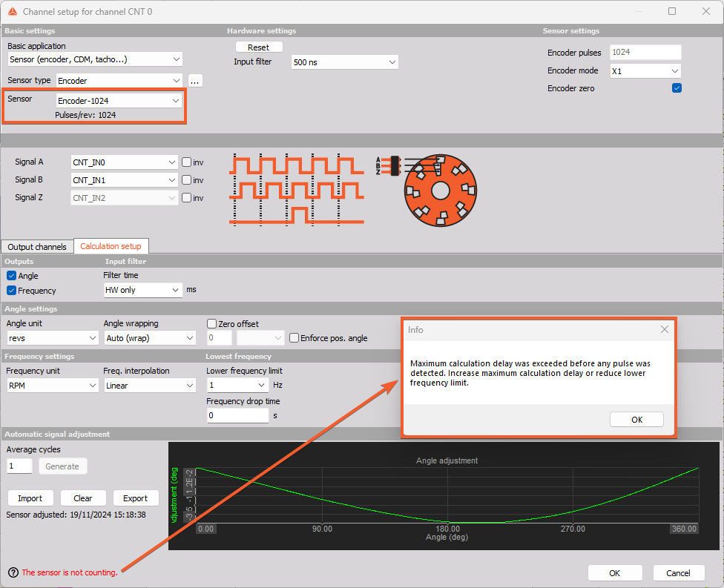Click the Frequency drop time field

coord(237,415)
